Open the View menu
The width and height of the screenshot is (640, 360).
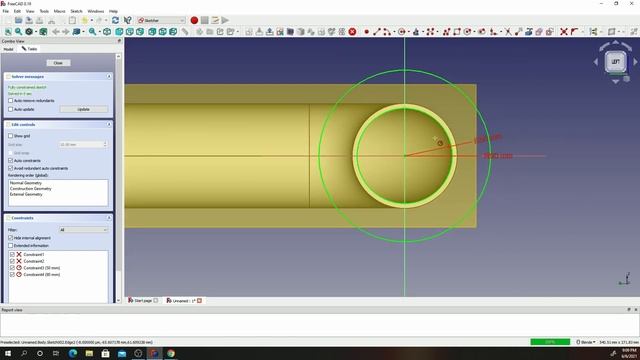point(30,11)
